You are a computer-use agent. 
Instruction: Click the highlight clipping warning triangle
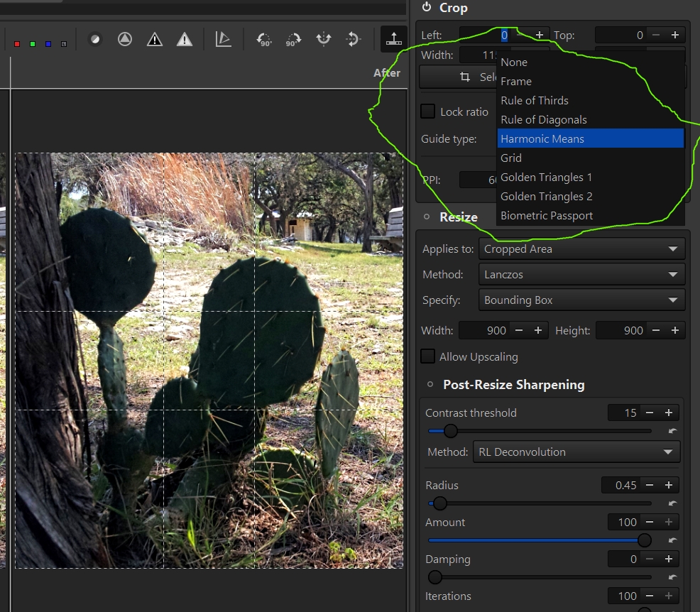pos(185,39)
